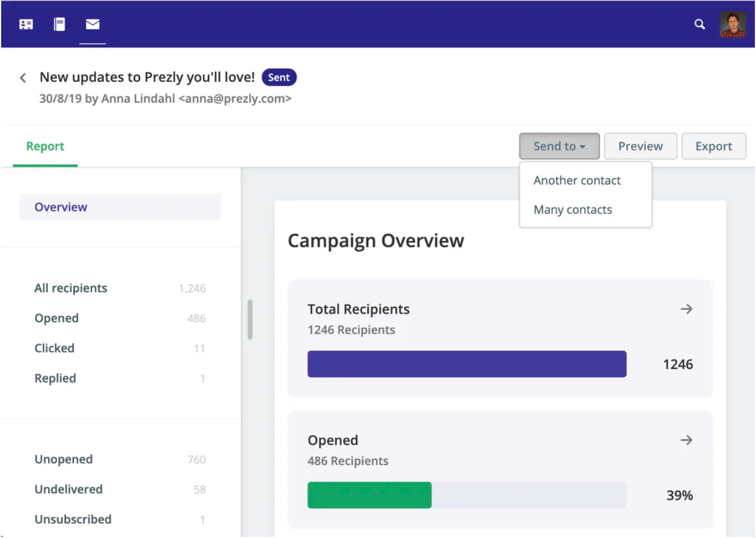Screen dimensions: 756x538
Task: Click the search magnifier icon
Action: point(699,24)
